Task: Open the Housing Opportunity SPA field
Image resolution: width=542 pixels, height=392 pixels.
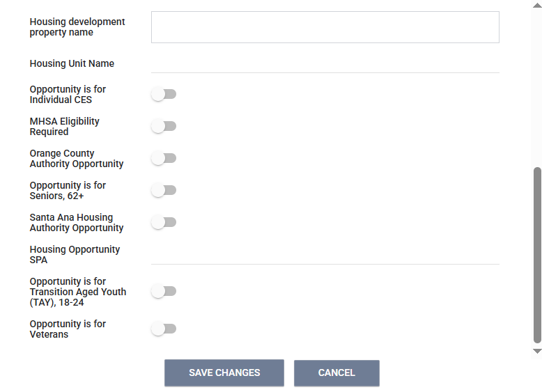Action: click(325, 255)
